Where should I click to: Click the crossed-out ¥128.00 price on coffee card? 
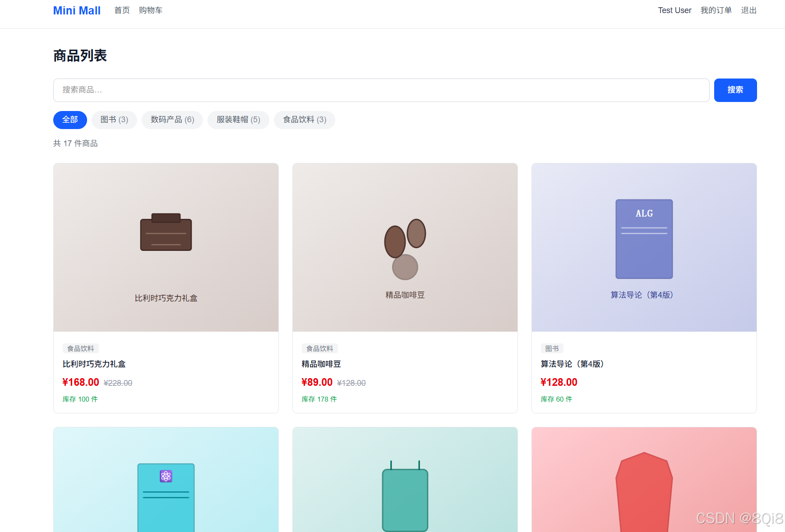351,383
